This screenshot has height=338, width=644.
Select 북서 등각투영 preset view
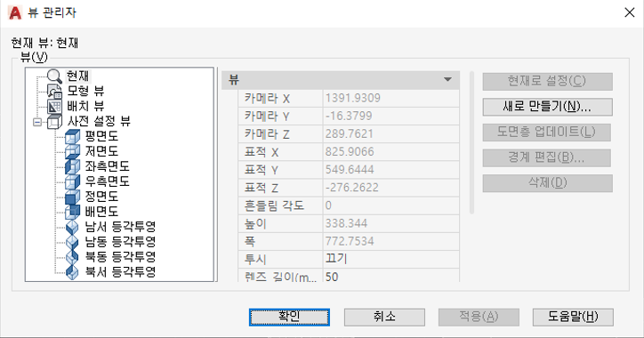pos(120,272)
